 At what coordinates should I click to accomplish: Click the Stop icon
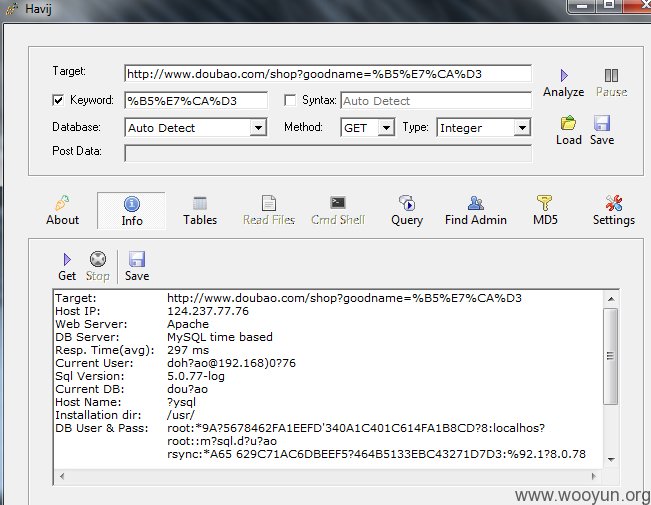(98, 259)
